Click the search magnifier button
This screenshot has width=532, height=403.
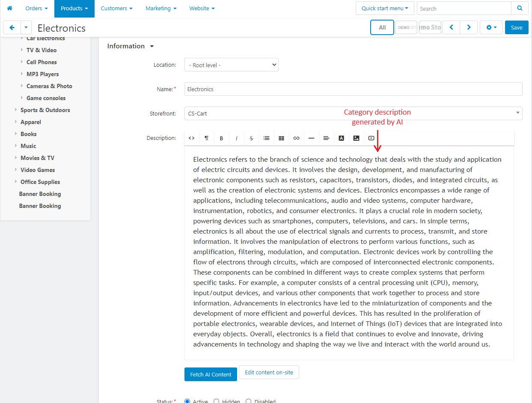coord(520,9)
